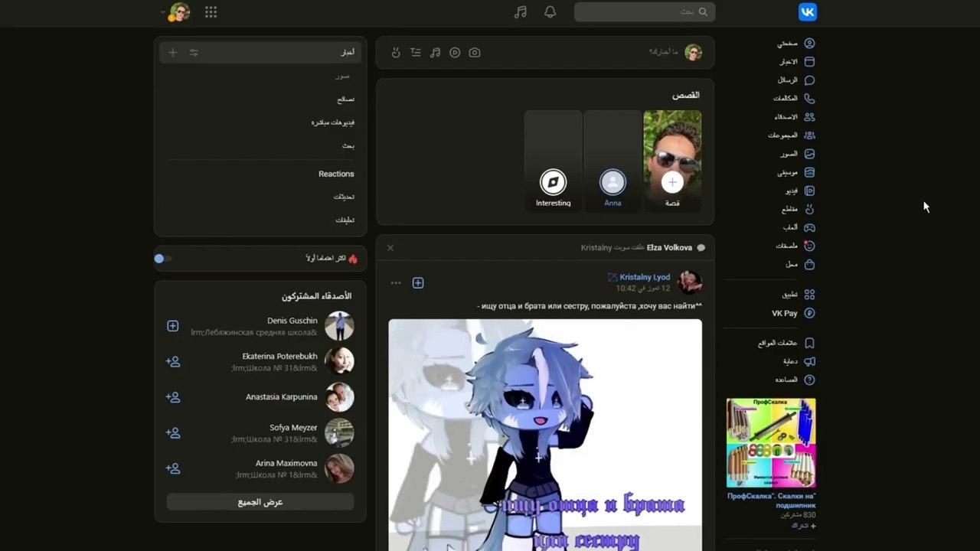The height and width of the screenshot is (551, 980).
Task: Follow Kristalny Lyod with the plus icon
Action: click(x=418, y=283)
